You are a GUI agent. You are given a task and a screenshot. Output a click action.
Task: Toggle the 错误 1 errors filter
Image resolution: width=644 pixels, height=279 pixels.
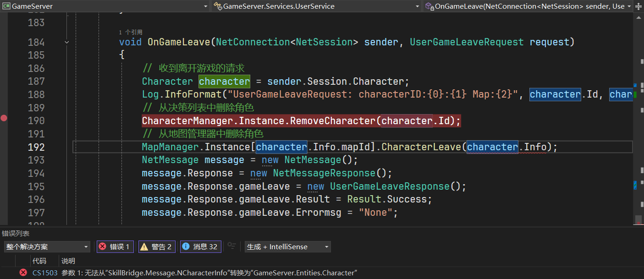coord(115,246)
